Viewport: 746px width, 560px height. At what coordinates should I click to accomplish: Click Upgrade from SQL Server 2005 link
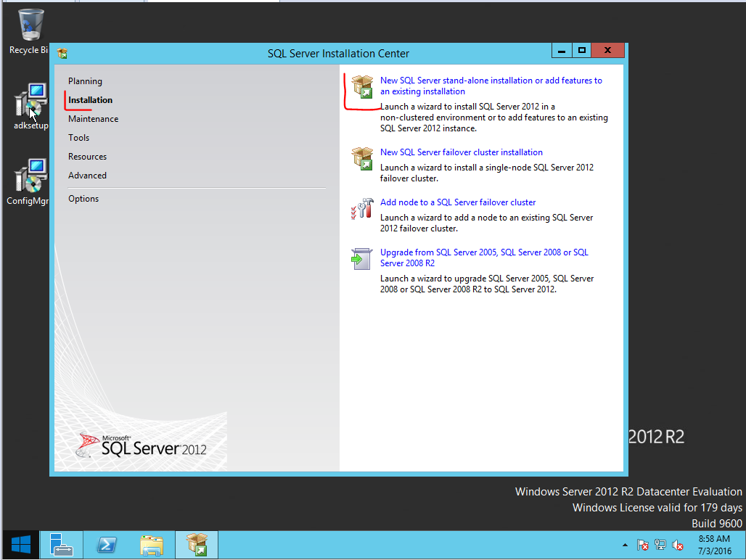coord(484,258)
